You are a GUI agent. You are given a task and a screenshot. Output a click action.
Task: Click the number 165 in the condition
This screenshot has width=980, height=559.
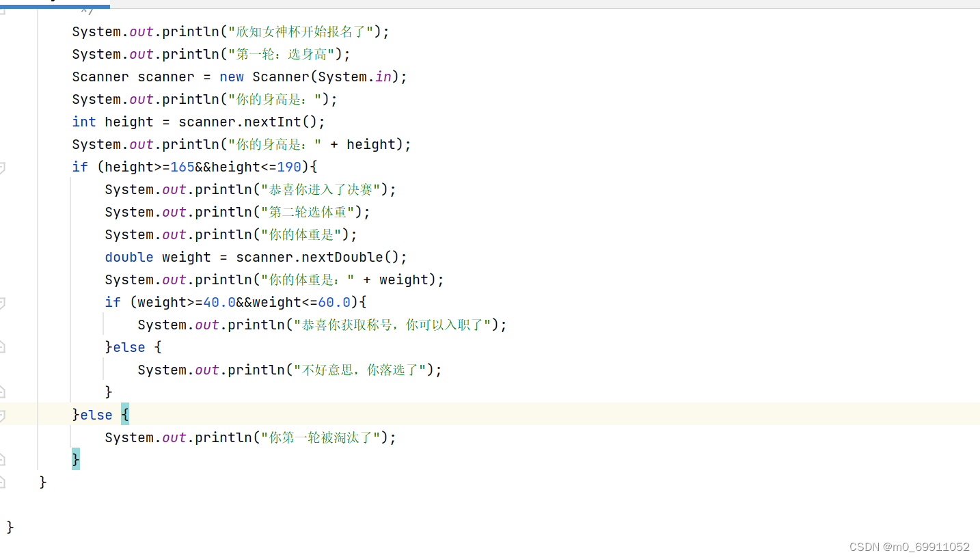click(x=182, y=167)
